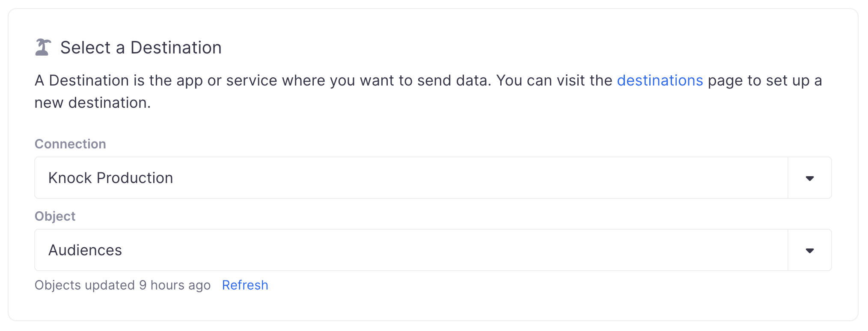Click the Select a Destination heading
The height and width of the screenshot is (331, 868).
click(141, 47)
